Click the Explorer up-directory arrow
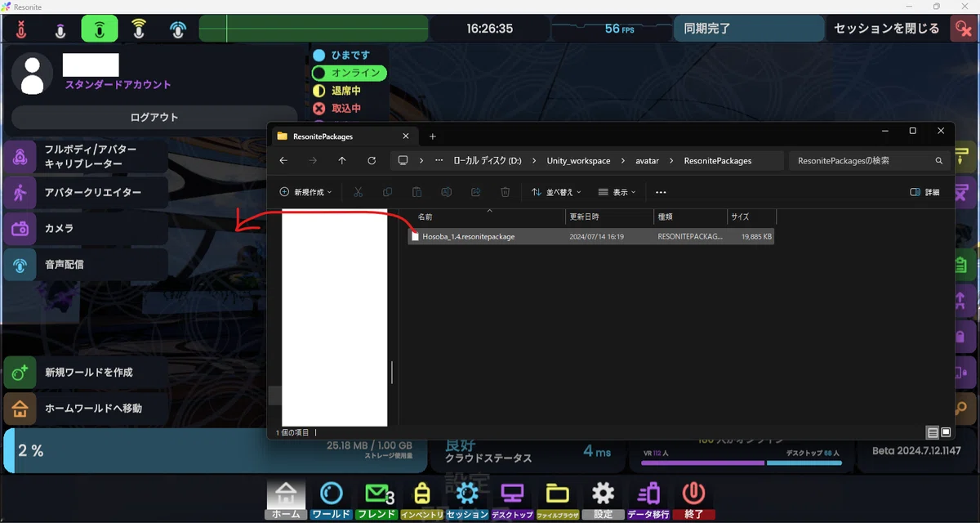 coord(342,161)
